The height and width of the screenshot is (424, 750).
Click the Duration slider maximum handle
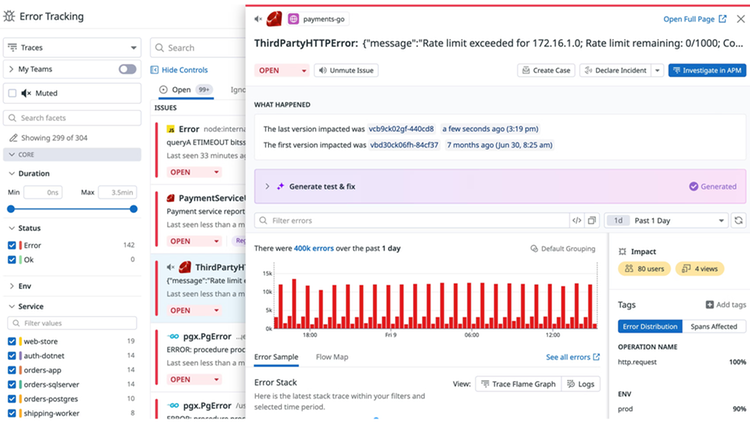pyautogui.click(x=133, y=209)
